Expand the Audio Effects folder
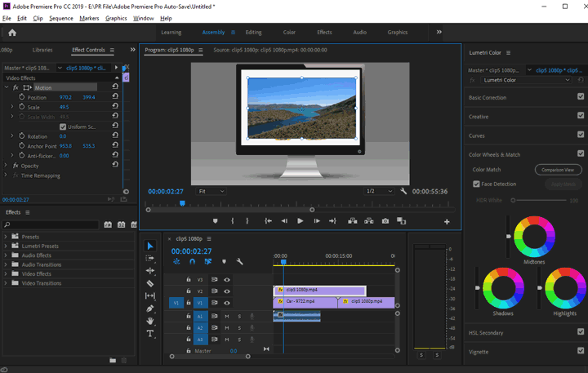This screenshot has height=373, width=588. [6, 255]
